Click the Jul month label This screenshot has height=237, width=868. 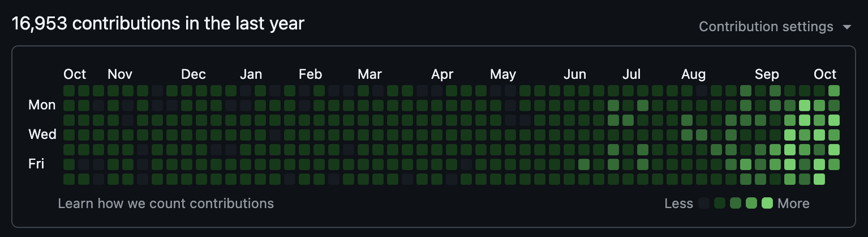(x=631, y=74)
